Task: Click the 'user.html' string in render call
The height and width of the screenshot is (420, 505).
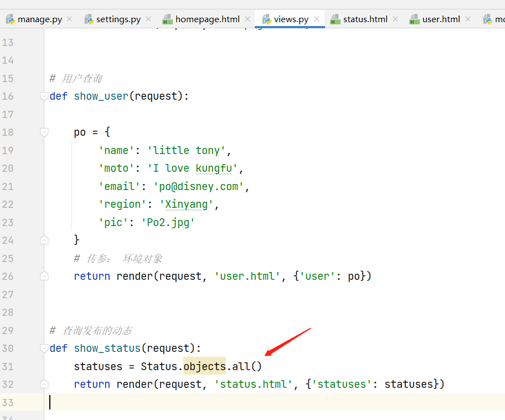Action: pos(248,276)
